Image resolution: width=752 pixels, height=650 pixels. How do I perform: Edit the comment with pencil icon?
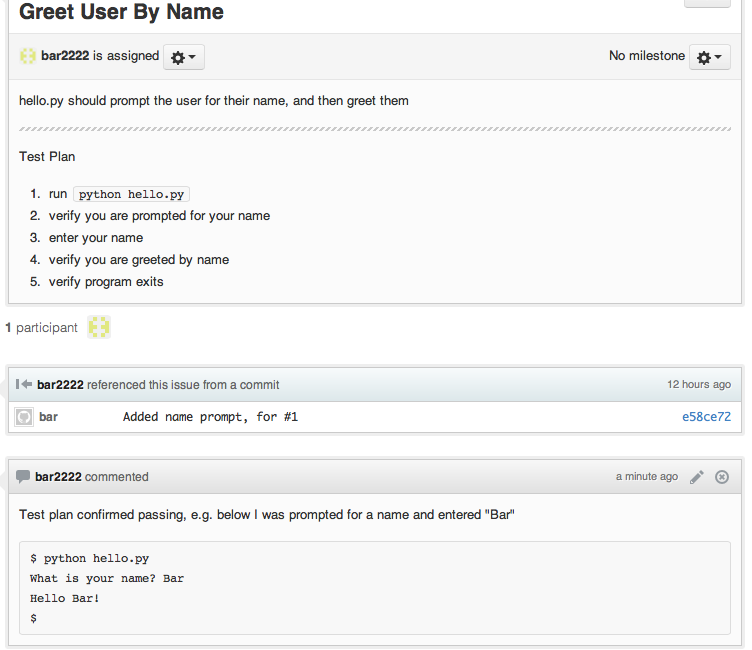point(697,477)
